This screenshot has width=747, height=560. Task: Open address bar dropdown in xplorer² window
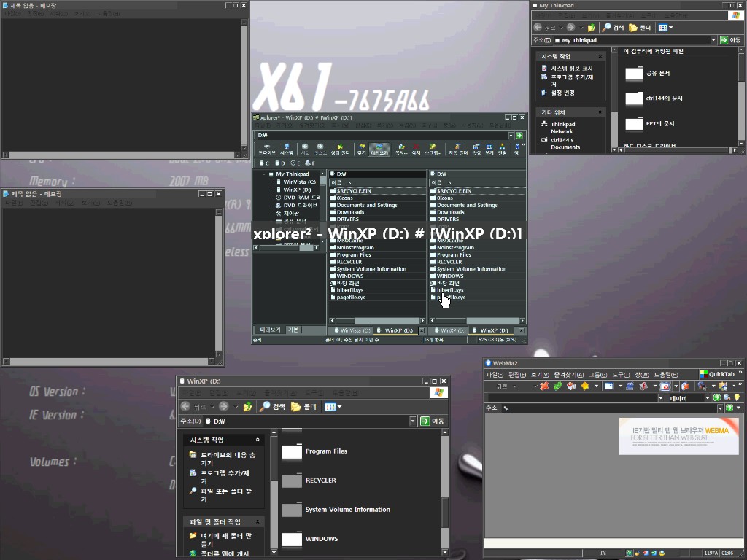coord(511,135)
